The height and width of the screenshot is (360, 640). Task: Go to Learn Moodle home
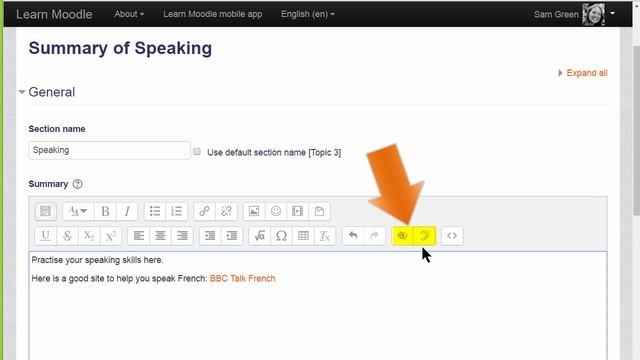pyautogui.click(x=54, y=14)
